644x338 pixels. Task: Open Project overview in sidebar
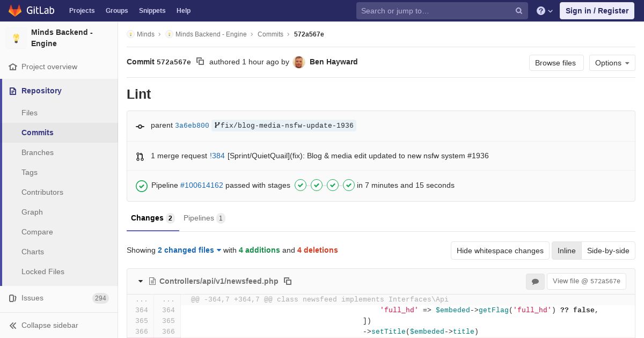(49, 67)
